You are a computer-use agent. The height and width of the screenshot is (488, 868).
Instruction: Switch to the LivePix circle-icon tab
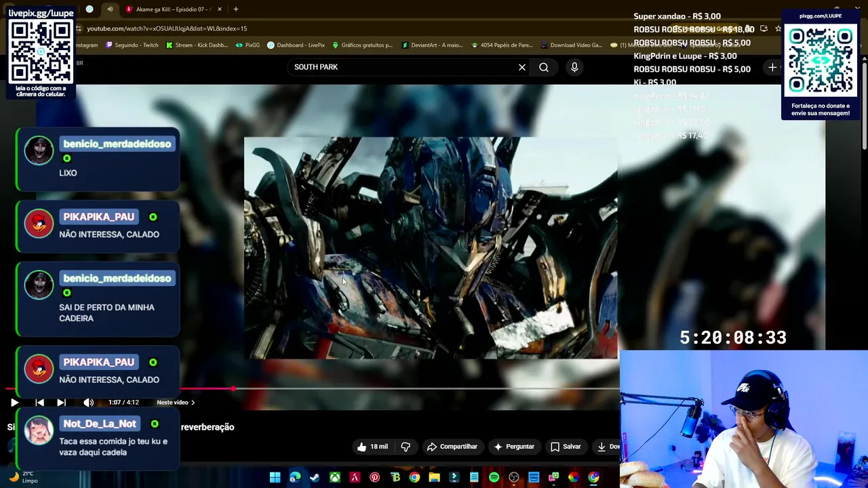tap(90, 9)
